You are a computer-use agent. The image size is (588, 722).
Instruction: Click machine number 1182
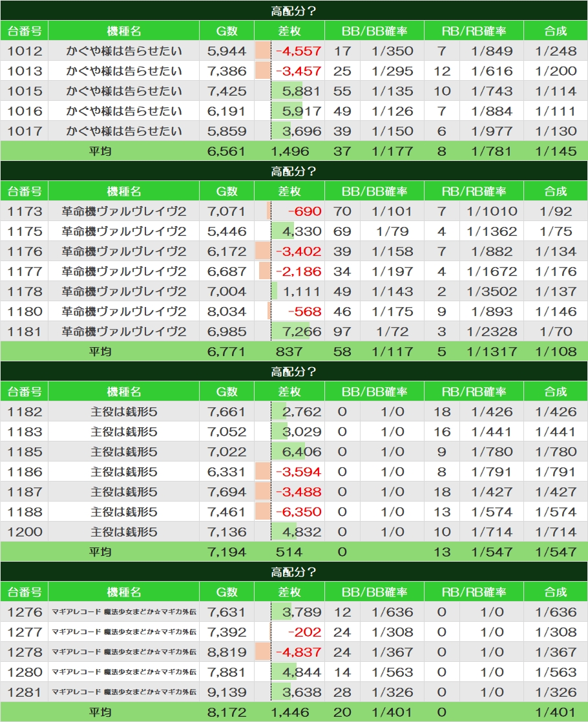click(25, 412)
